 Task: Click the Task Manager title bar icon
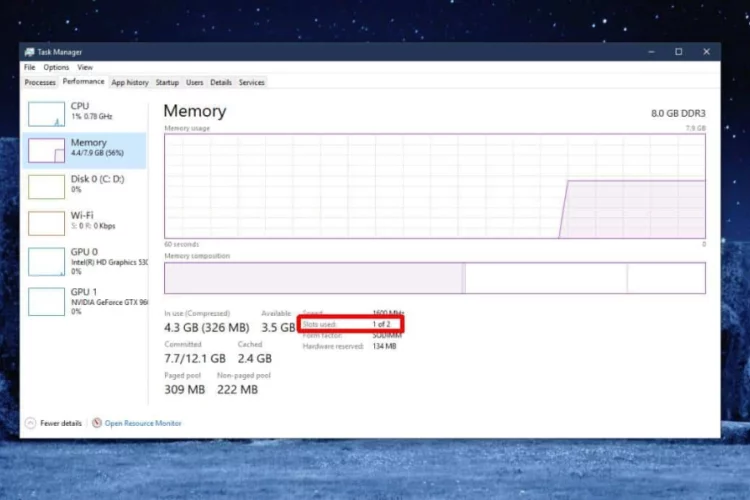30,52
